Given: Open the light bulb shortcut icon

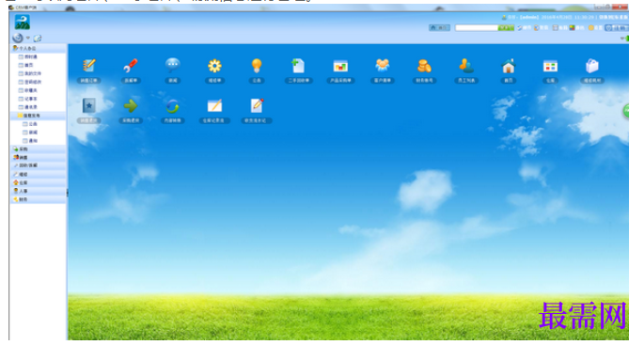Looking at the screenshot, I should pos(257,66).
